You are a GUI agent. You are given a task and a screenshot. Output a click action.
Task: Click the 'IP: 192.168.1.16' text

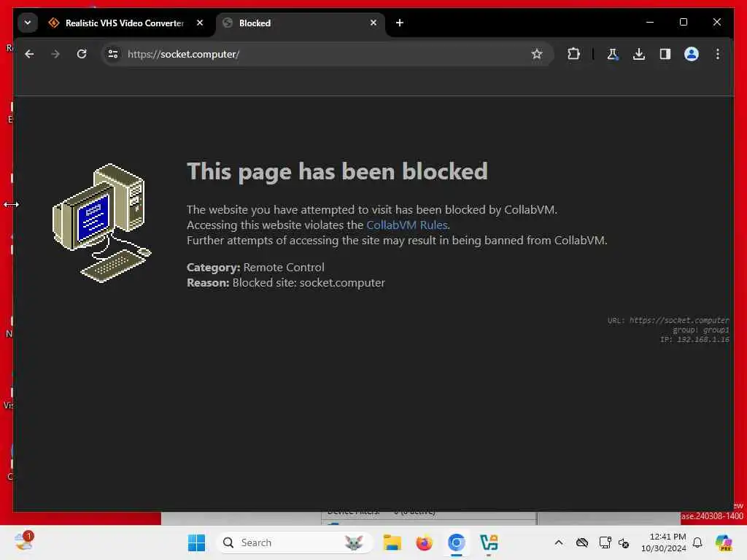tap(694, 340)
